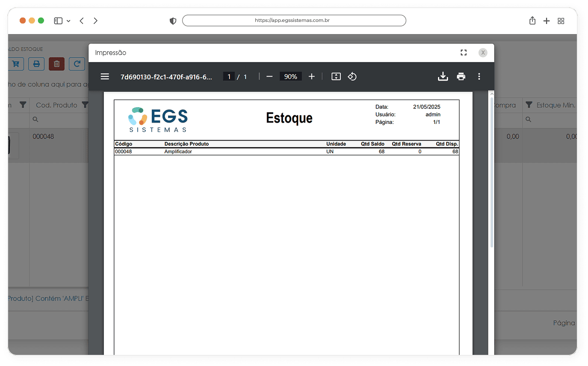The image size is (588, 366).
Task: Click the Estoque Min. column header
Action: coord(556,105)
